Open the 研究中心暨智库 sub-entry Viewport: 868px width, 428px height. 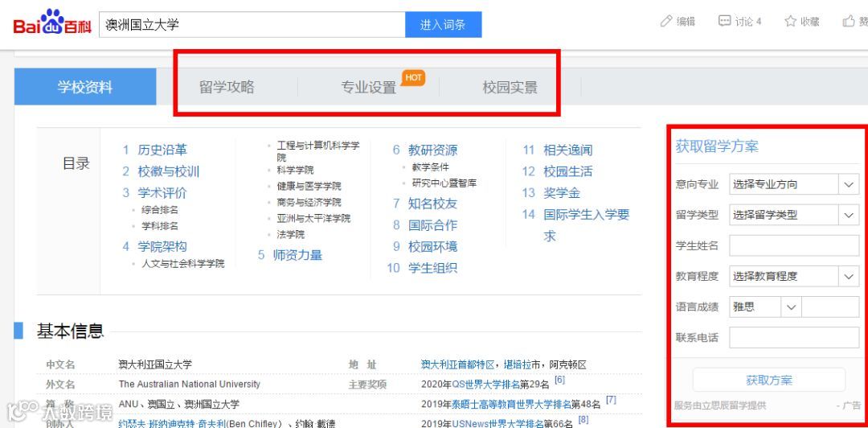coord(444,183)
